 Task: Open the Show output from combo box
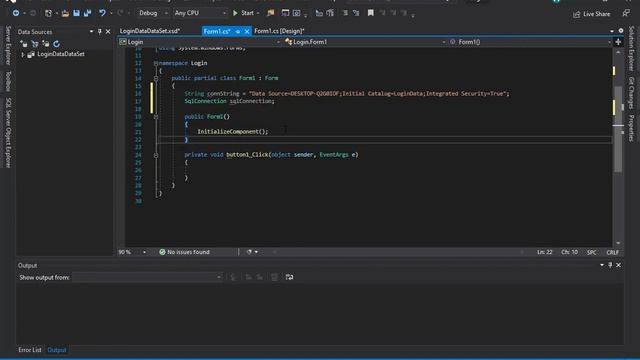coord(147,278)
